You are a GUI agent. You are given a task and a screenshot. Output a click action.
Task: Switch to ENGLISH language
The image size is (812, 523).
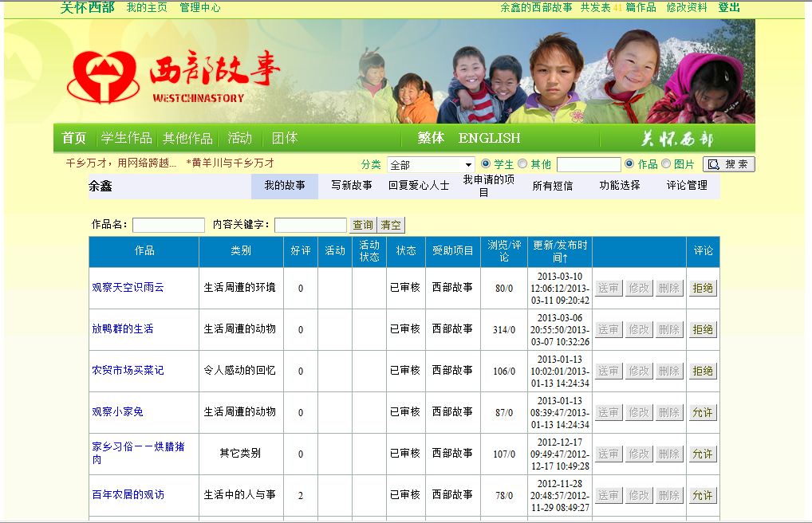pos(489,138)
